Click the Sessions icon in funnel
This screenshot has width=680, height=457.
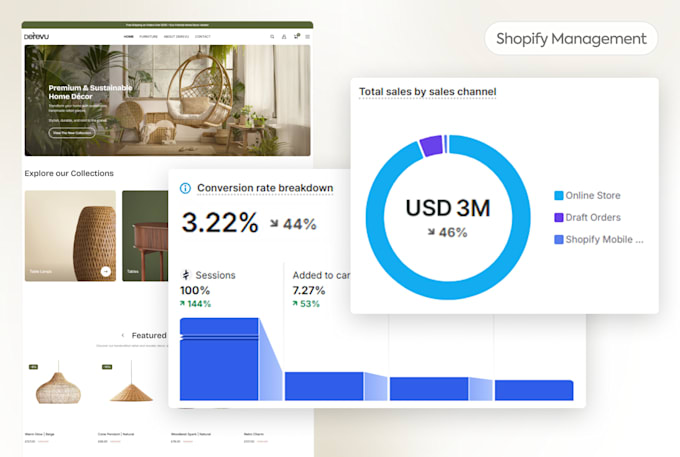click(x=186, y=275)
